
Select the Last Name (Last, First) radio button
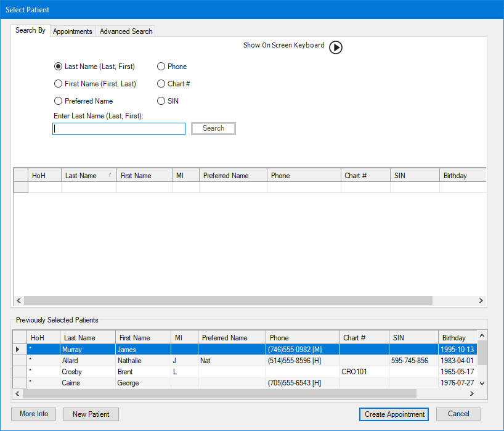59,67
